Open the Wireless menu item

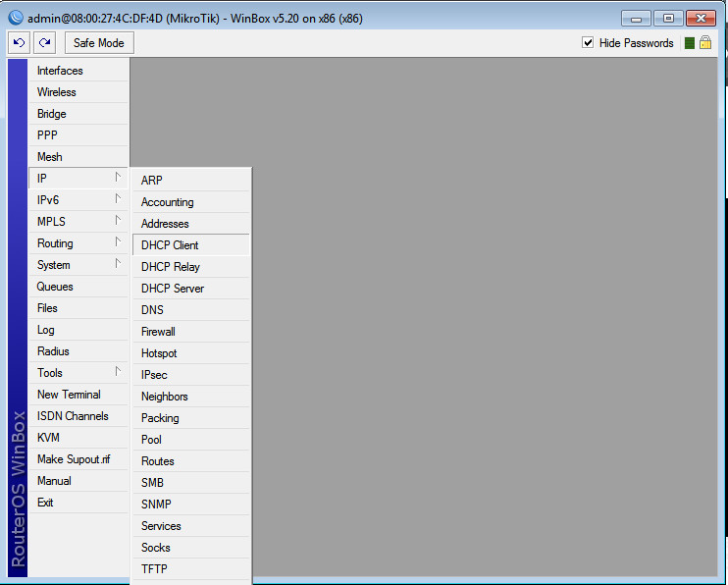pyautogui.click(x=78, y=91)
